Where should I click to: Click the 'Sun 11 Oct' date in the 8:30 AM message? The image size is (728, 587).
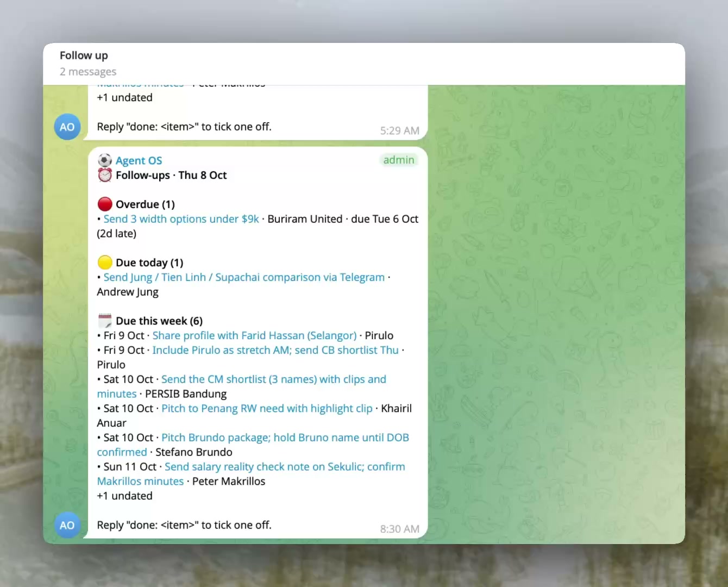pyautogui.click(x=130, y=467)
